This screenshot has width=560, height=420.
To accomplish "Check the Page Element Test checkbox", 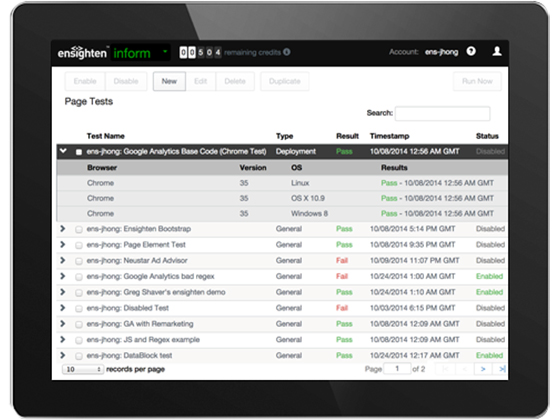I will (x=79, y=245).
